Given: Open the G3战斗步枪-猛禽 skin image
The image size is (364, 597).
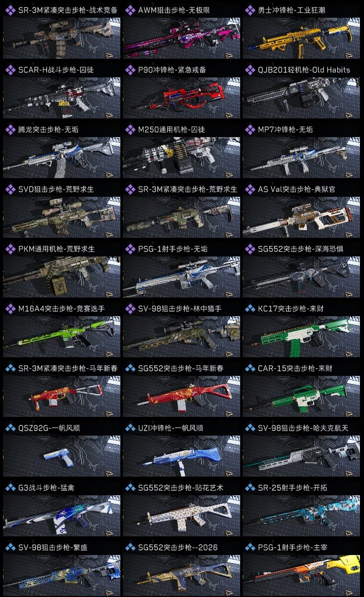Looking at the screenshot, I should click(x=62, y=516).
